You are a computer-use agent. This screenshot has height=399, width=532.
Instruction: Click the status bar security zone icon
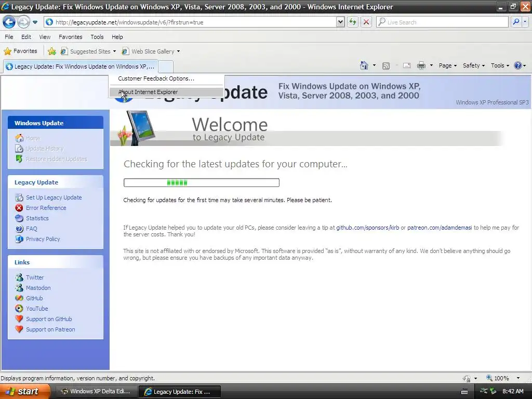pos(467,378)
